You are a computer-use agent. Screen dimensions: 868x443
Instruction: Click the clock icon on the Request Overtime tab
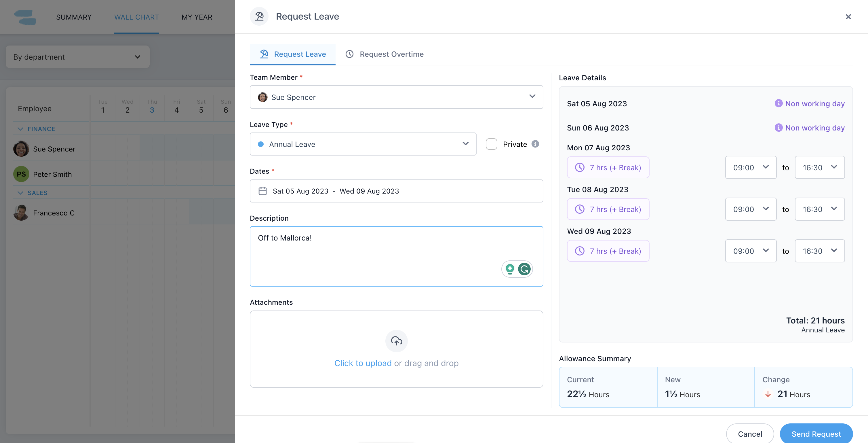[x=349, y=54]
